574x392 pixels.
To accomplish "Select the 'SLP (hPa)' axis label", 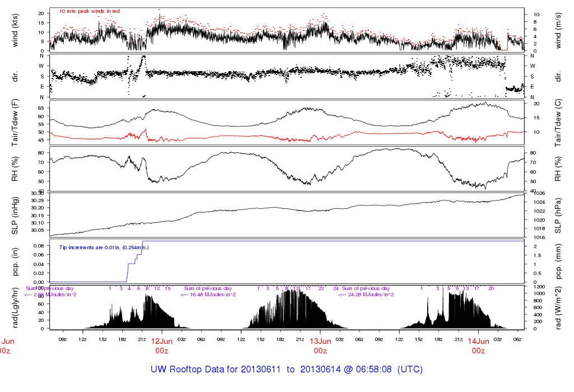I will [558, 216].
